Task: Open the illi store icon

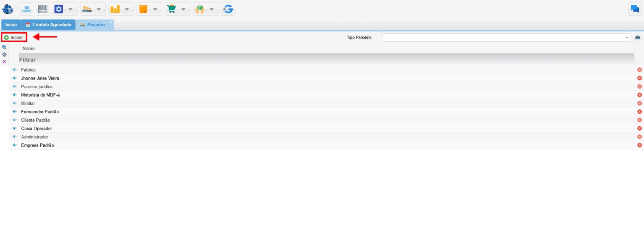Action: (26, 9)
